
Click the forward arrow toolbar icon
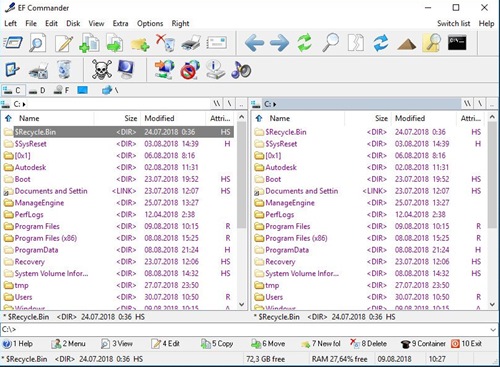pyautogui.click(x=279, y=43)
